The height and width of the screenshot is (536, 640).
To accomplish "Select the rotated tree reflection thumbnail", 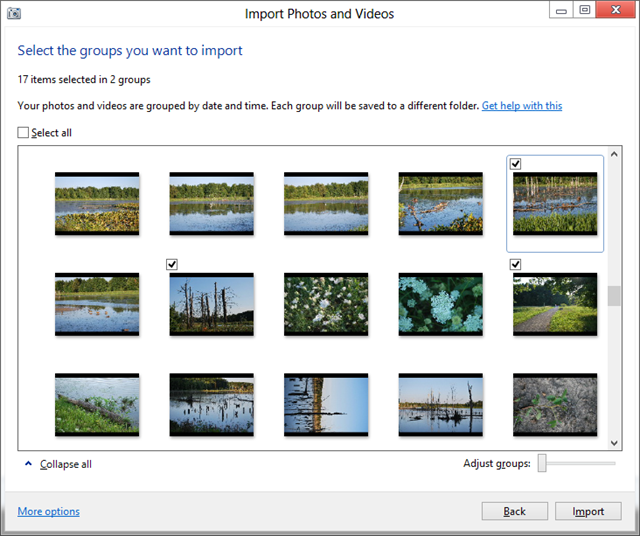I will [326, 405].
